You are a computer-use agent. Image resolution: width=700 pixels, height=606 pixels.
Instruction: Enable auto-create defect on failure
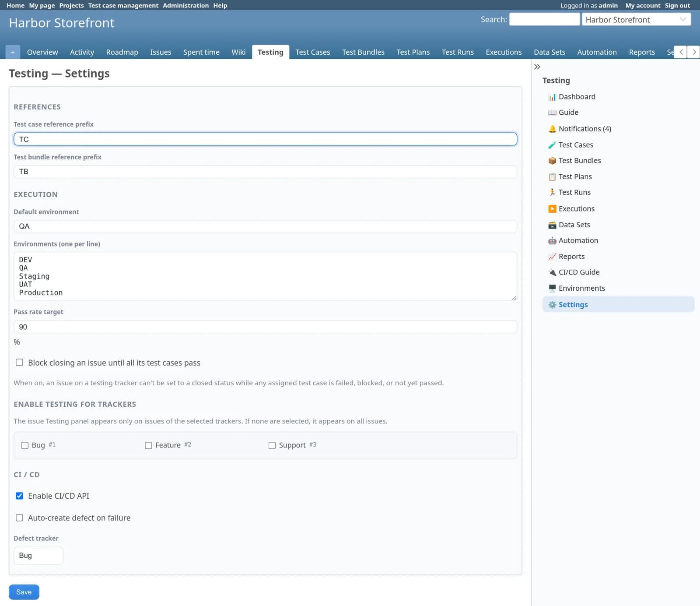click(19, 518)
